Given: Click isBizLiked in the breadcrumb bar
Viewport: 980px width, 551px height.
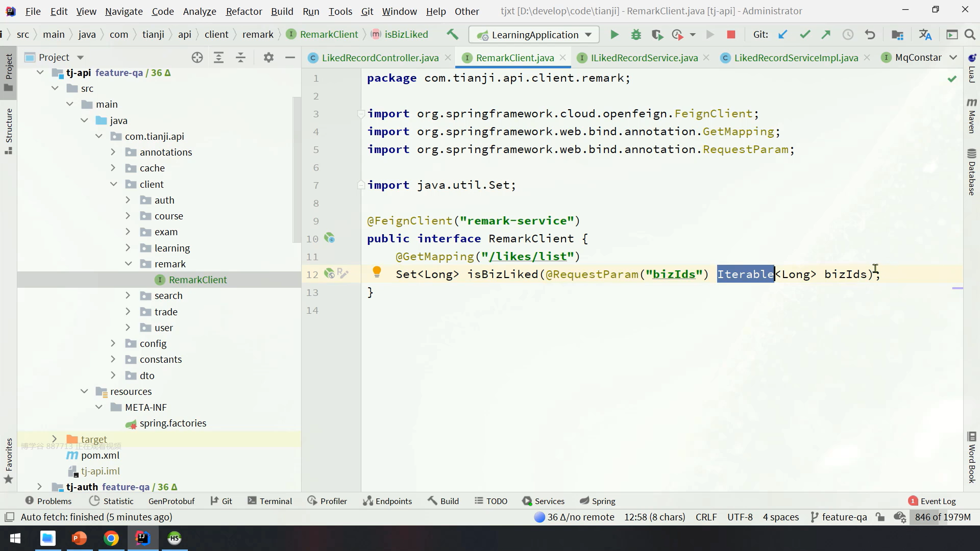Looking at the screenshot, I should point(406,34).
